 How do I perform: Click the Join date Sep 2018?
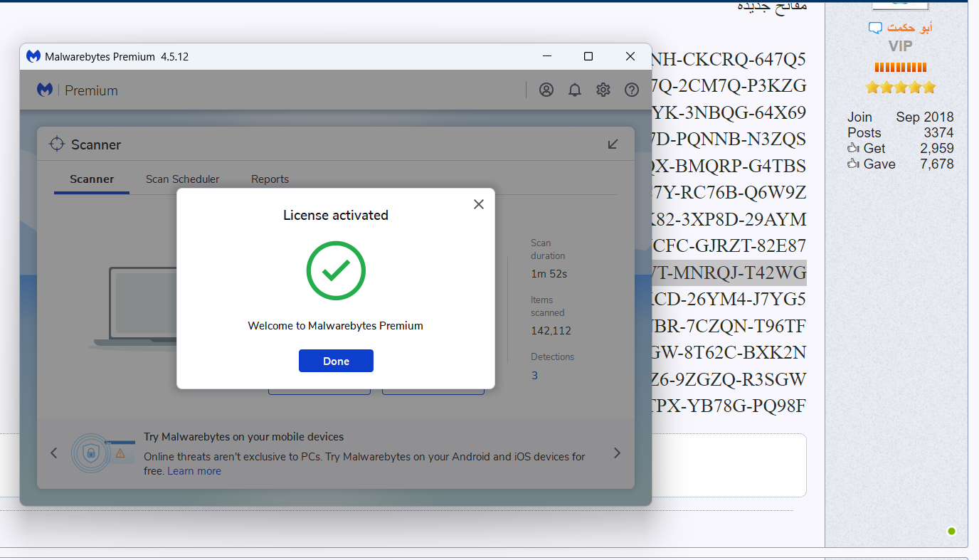click(x=925, y=117)
